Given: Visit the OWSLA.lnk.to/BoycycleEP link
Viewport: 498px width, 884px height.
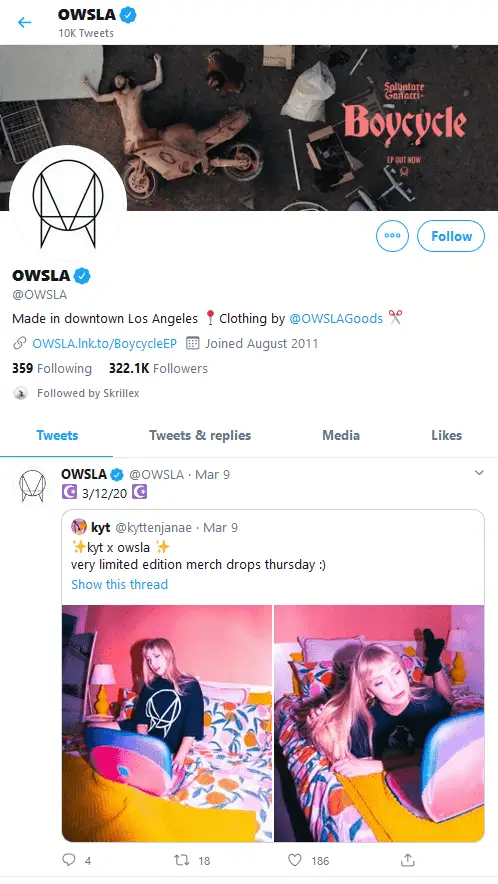Looking at the screenshot, I should [104, 343].
